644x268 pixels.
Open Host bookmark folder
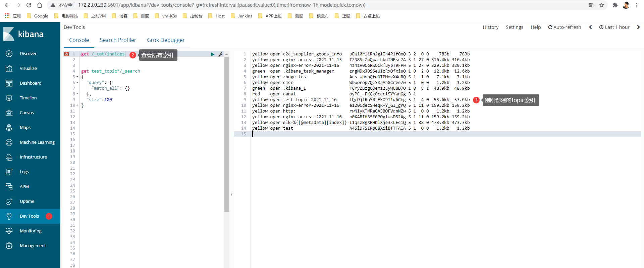(217, 16)
